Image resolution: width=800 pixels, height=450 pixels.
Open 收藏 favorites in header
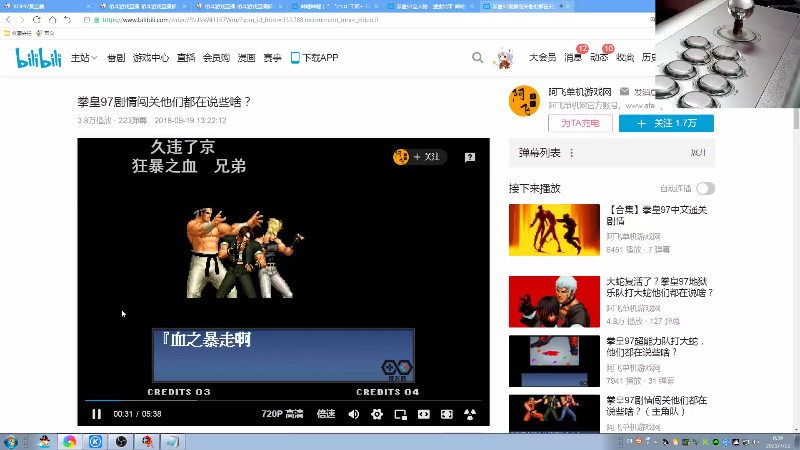point(625,58)
